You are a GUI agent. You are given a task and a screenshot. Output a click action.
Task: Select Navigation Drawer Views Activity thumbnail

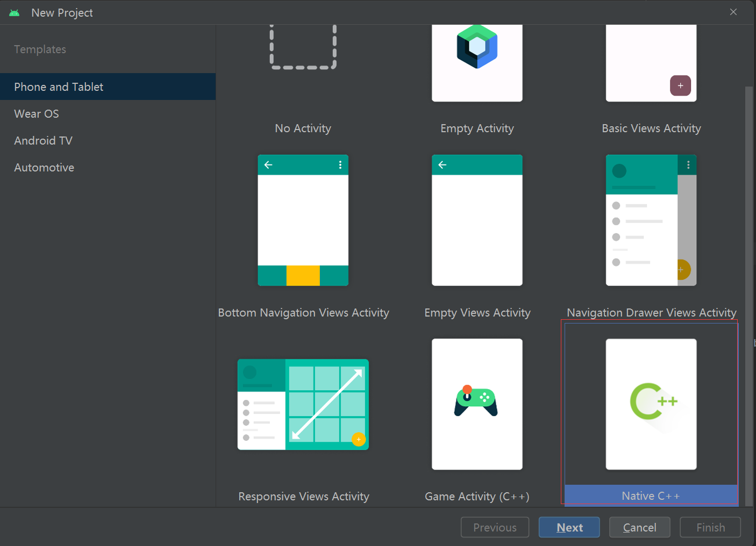tap(651, 220)
